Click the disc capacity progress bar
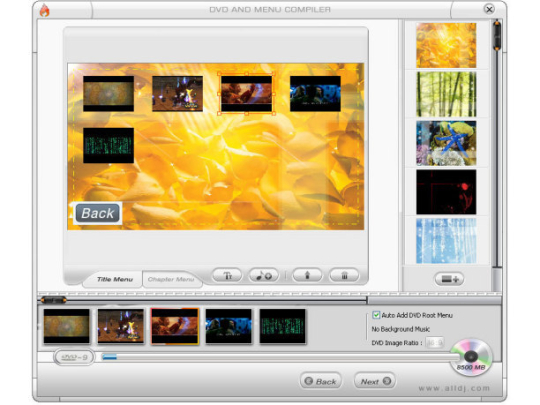Viewport: 540px width, 405px height. (280, 357)
